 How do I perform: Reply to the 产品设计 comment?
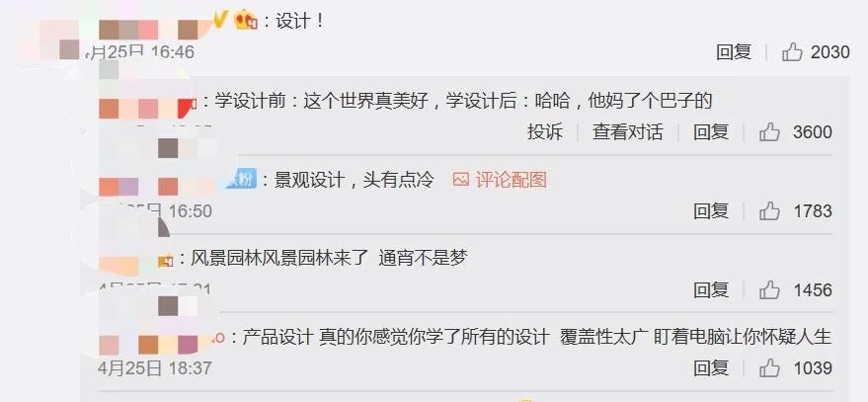(x=711, y=367)
